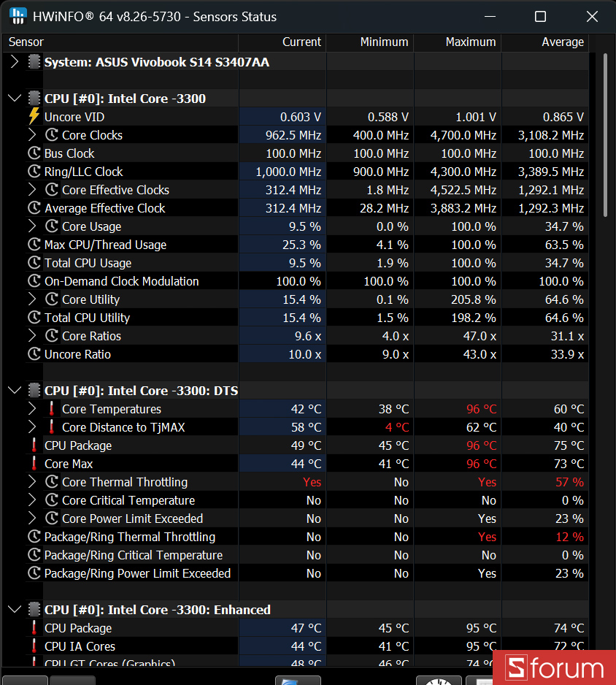Image resolution: width=616 pixels, height=685 pixels.
Task: Click the thermometer icon beside Core Distance to TjMAX
Action: 52,427
